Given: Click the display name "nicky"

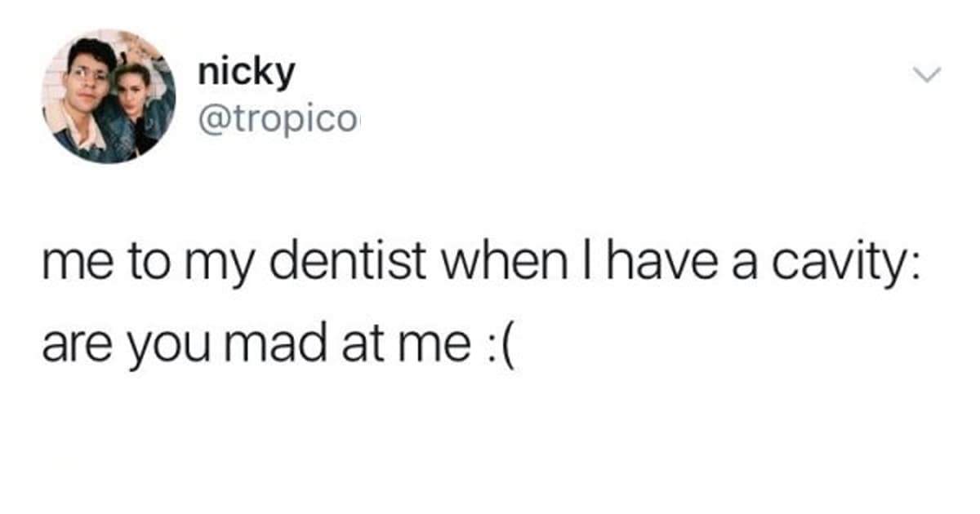Looking at the screenshot, I should point(246,75).
